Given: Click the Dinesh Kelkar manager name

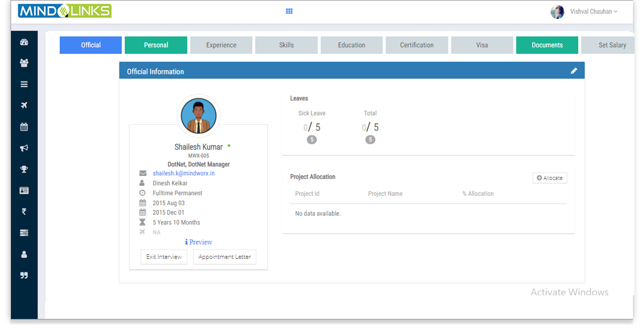Looking at the screenshot, I should (169, 183).
